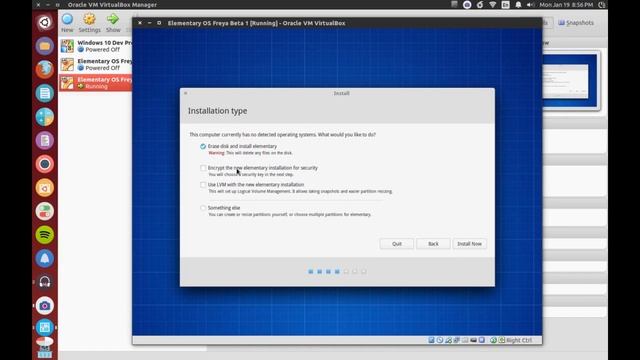The image size is (640, 360).
Task: Click the white circular indicator in top panel
Action: (467, 5)
